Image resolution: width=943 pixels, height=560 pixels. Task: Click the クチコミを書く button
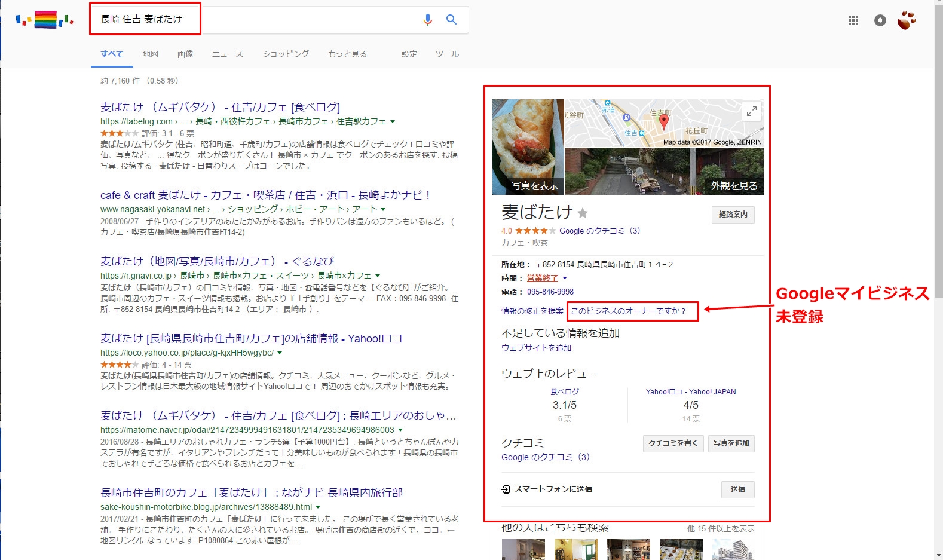pyautogui.click(x=673, y=443)
